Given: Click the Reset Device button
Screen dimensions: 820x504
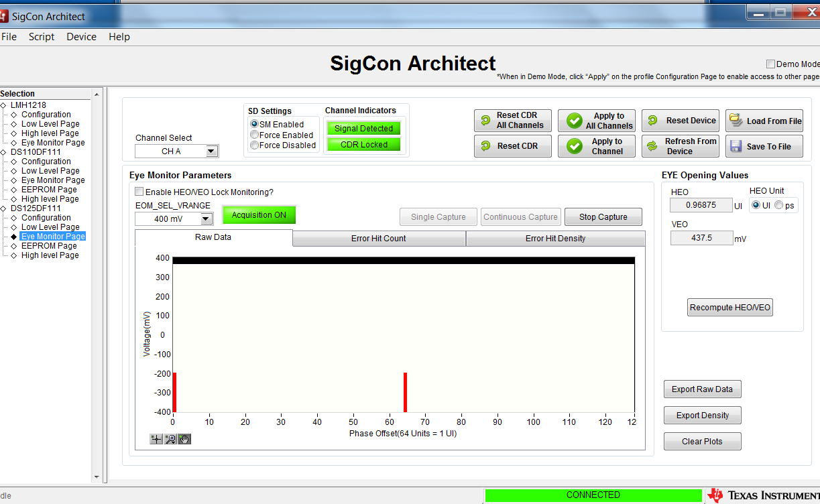Looking at the screenshot, I should click(x=681, y=121).
